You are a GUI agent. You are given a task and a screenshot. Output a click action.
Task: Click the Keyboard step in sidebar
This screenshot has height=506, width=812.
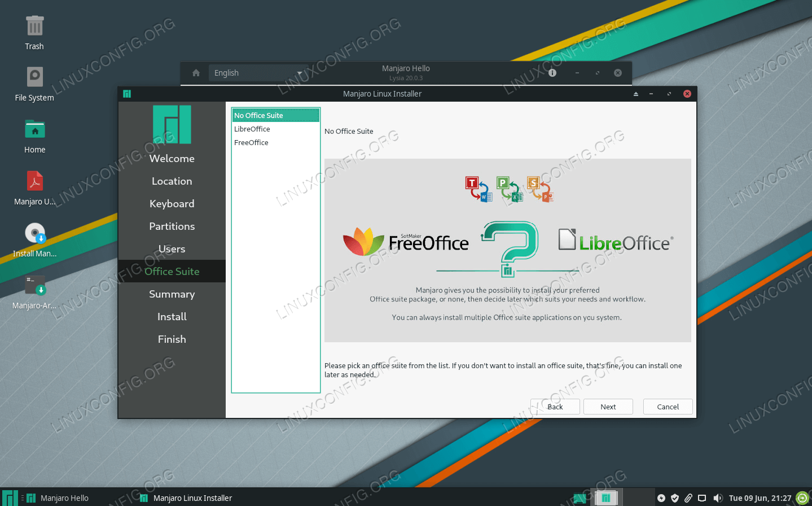tap(172, 204)
